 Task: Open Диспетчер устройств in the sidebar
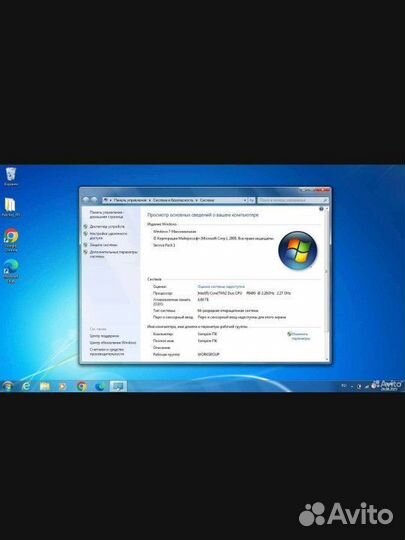click(107, 227)
